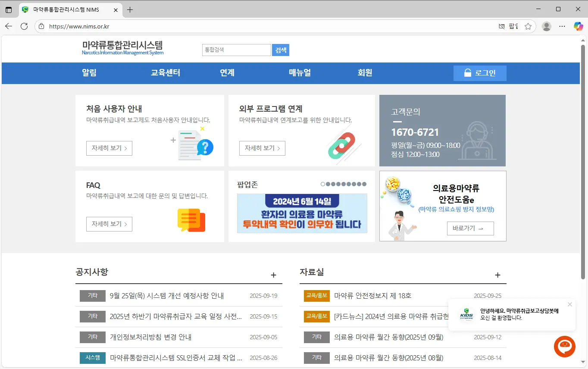The image size is (588, 369).
Task: Expand the 자료실 list with plus icon
Action: [x=497, y=275]
